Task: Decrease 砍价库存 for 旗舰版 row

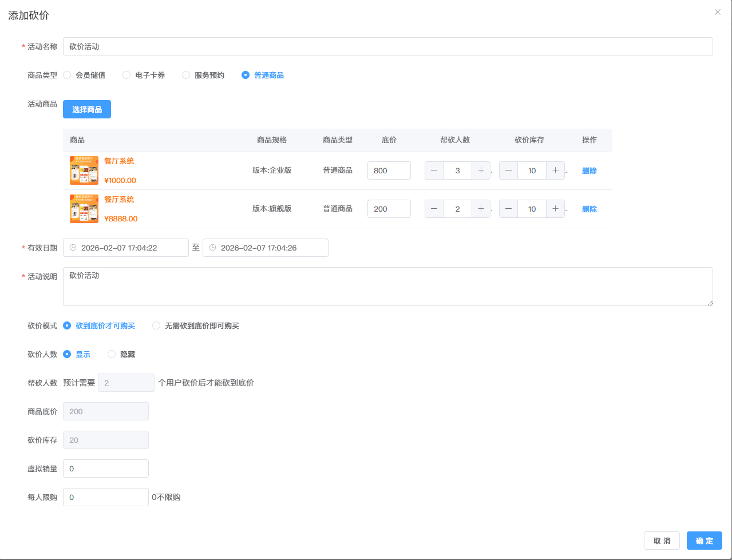Action: click(508, 209)
